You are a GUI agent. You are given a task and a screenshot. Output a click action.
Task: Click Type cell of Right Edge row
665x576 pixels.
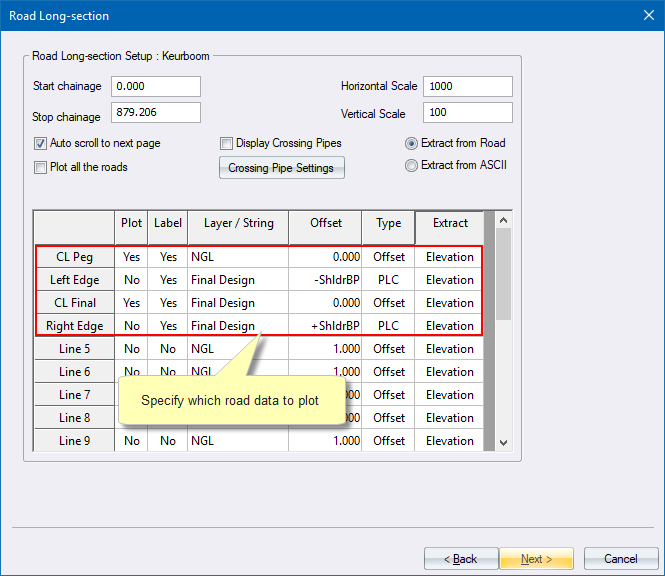(389, 326)
